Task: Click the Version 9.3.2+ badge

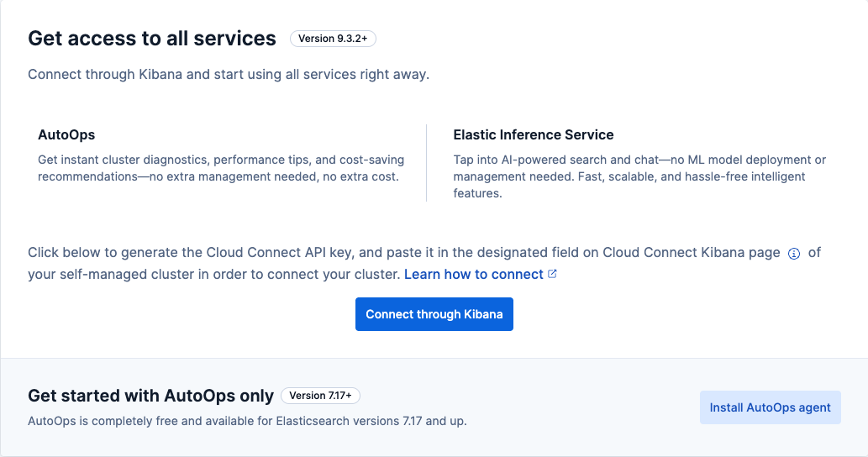Action: (333, 39)
